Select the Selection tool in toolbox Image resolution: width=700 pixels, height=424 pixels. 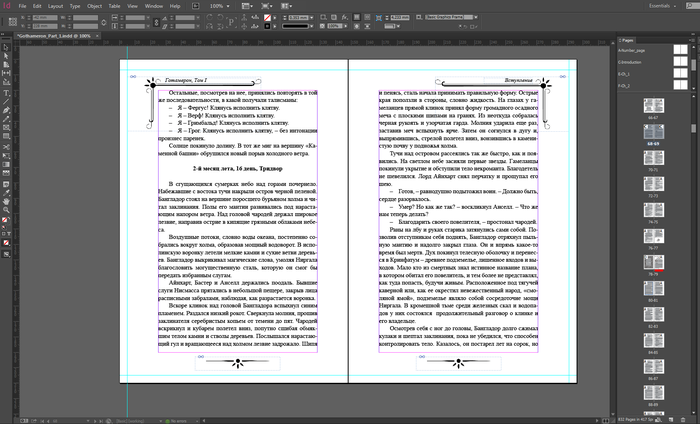[x=5, y=47]
